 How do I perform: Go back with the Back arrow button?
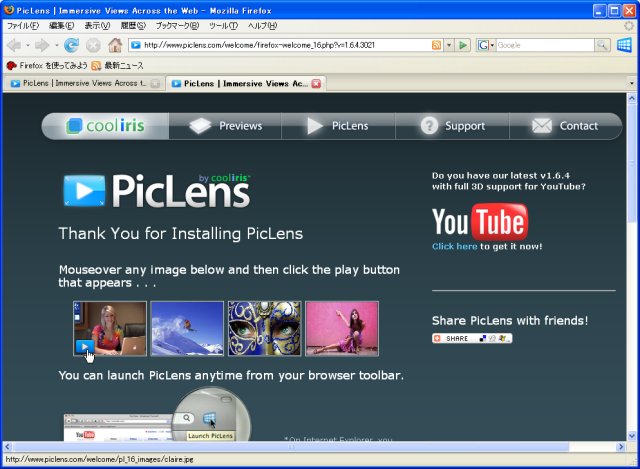click(14, 45)
